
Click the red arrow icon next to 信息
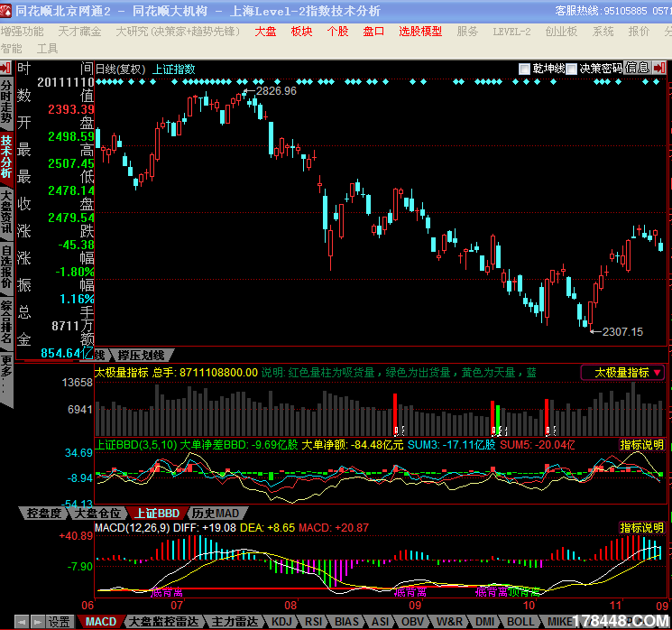659,68
